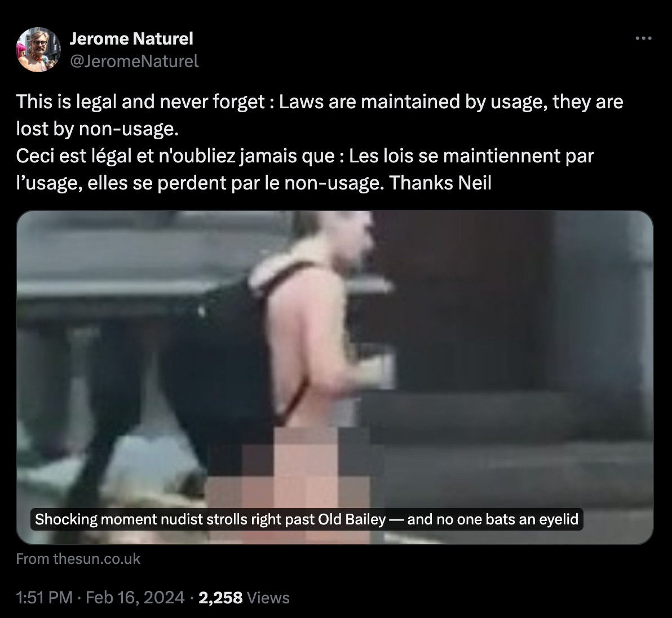
Task: Open the @JeromeNaturel handle link
Action: [134, 61]
